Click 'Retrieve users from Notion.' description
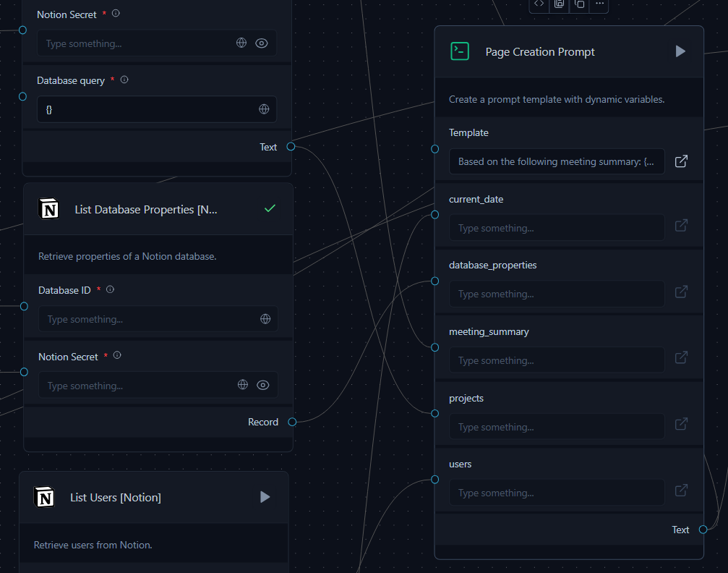The image size is (728, 573). pyautogui.click(x=93, y=545)
